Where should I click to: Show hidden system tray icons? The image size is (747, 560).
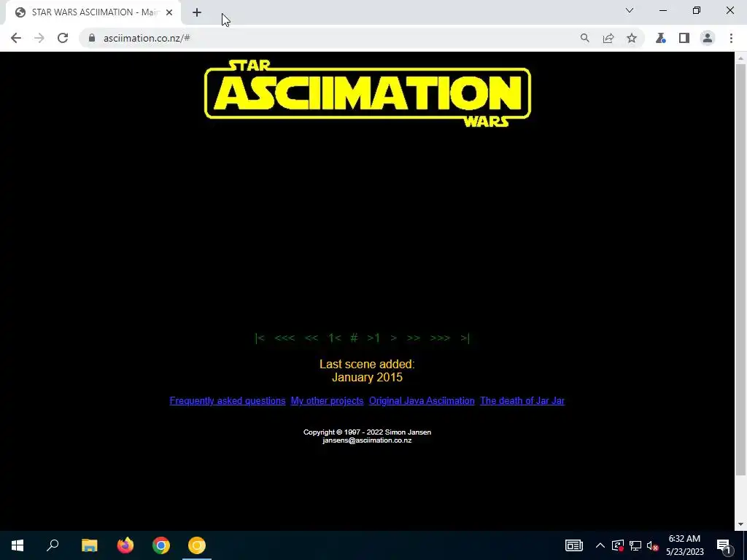[x=600, y=545]
